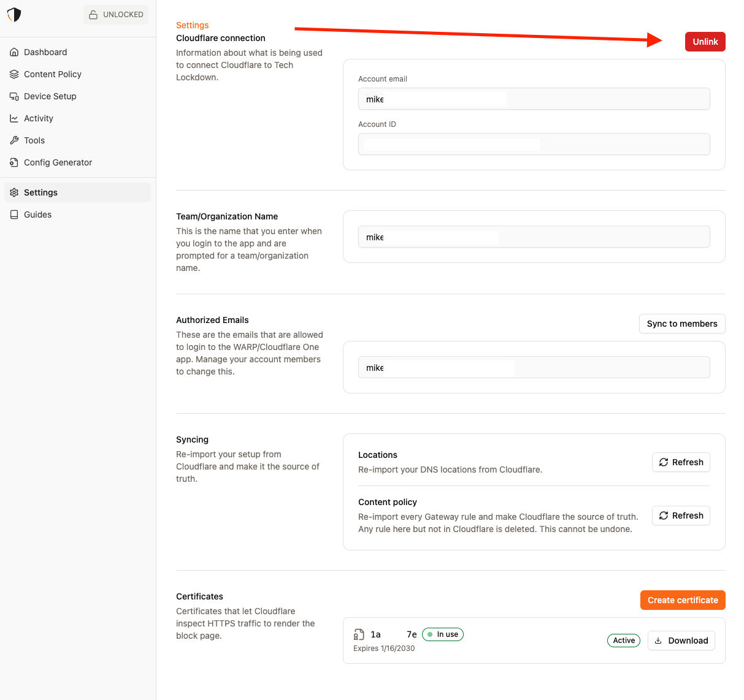Refresh the Content policy rules
The width and height of the screenshot is (744, 700).
[x=681, y=515]
